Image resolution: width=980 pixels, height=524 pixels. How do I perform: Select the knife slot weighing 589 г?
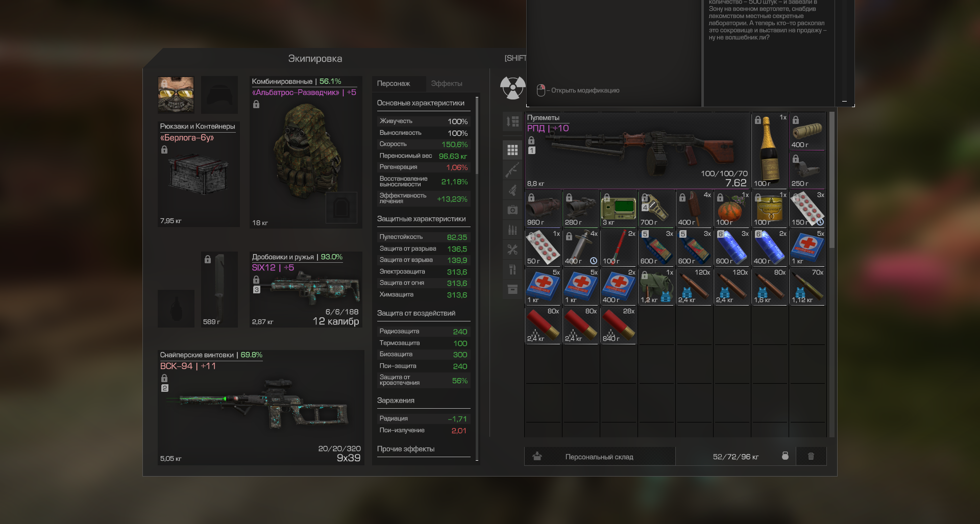point(219,289)
